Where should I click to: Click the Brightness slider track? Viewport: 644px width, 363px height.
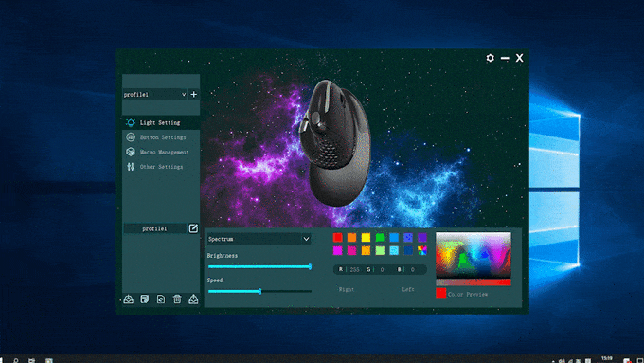click(259, 267)
